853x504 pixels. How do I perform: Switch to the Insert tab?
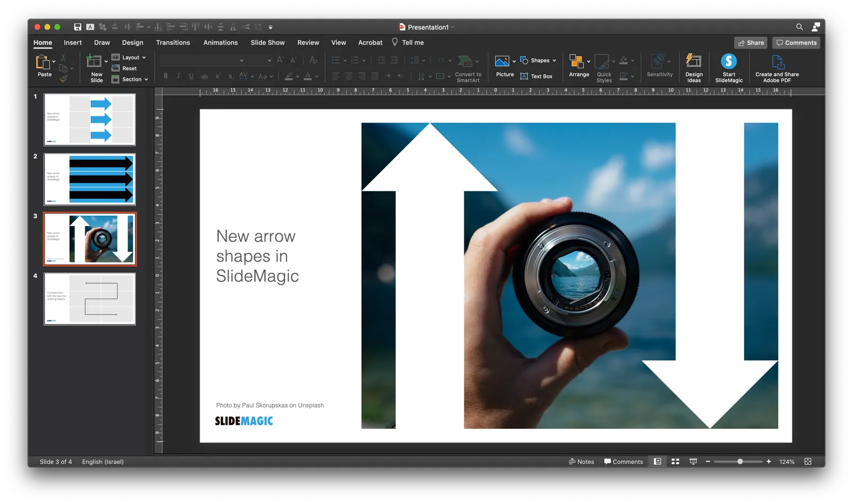coord(73,43)
